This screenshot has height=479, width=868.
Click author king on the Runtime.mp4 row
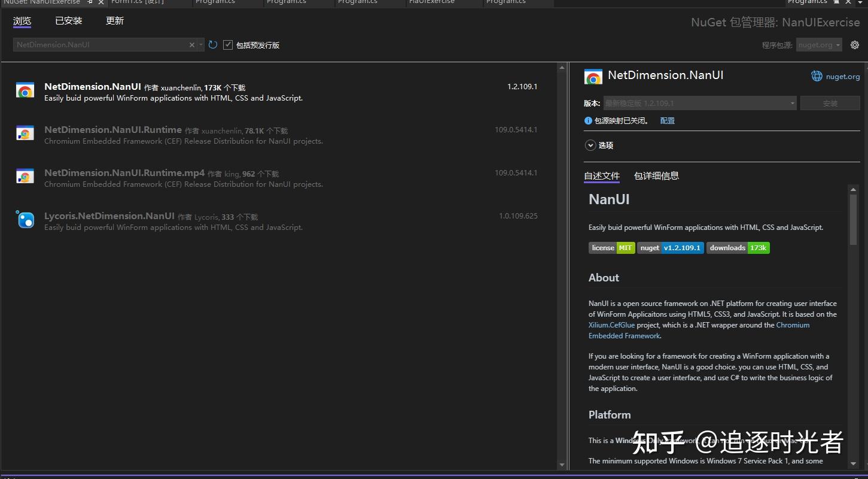pyautogui.click(x=232, y=174)
